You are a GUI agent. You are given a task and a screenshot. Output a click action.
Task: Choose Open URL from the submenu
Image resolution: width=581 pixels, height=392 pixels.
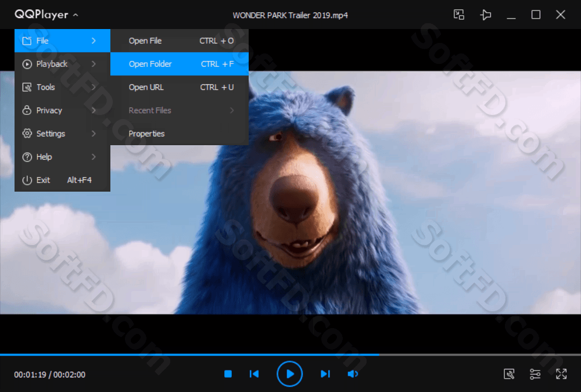click(180, 88)
